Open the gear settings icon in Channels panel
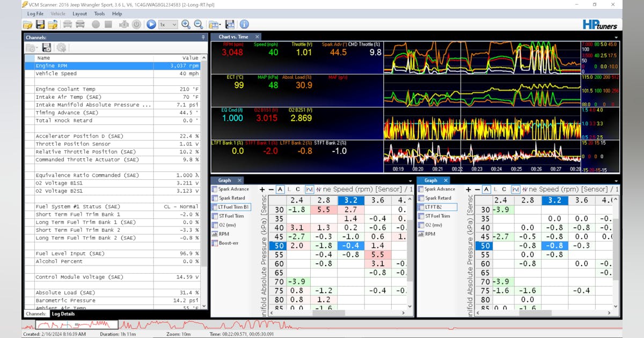Screen dimensions: 644x338 61,48
